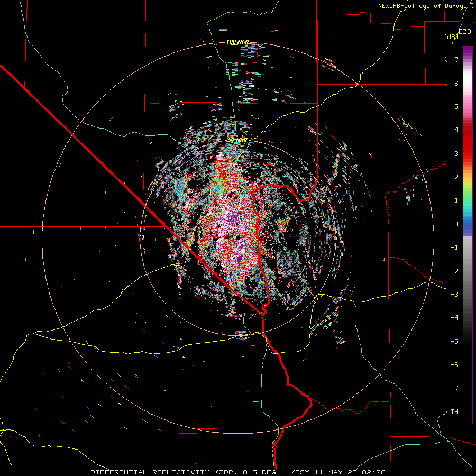476x476 pixels.
Task: Click the 0.5 DEG elevation angle text
Action: [259, 472]
